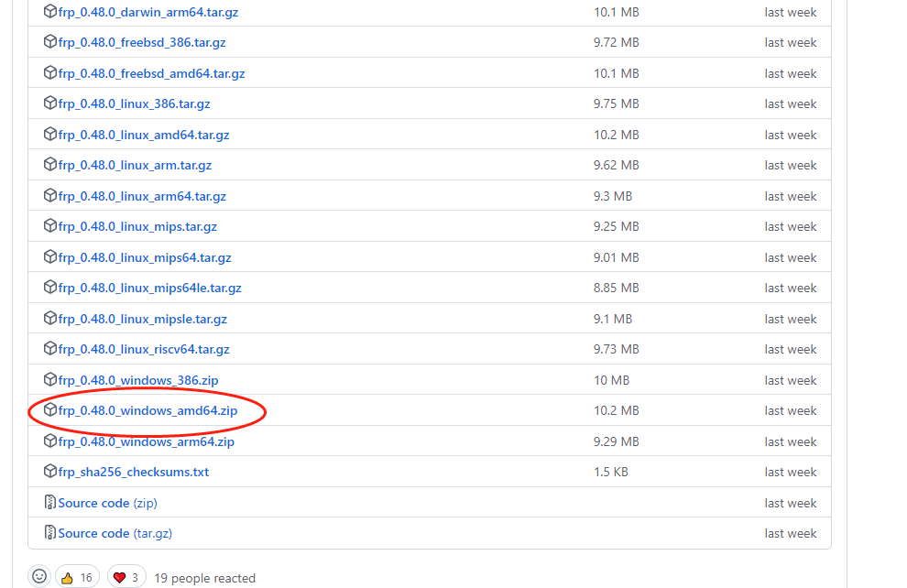Download frp_0.48.0_linux_arm64.tar.gz

(142, 196)
